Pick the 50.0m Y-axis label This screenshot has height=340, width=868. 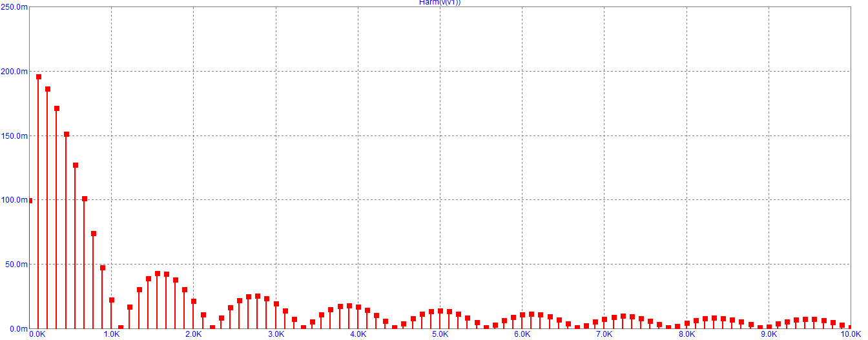coord(16,265)
